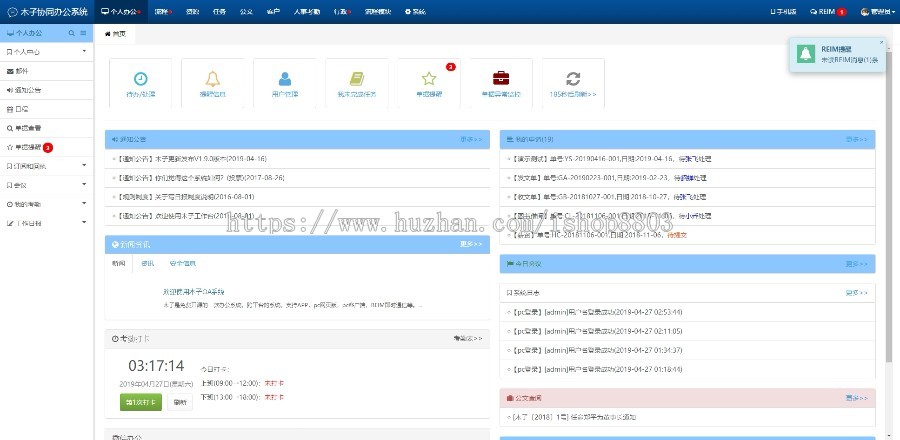Open the 任务 top menu
The height and width of the screenshot is (440, 900).
pos(219,11)
